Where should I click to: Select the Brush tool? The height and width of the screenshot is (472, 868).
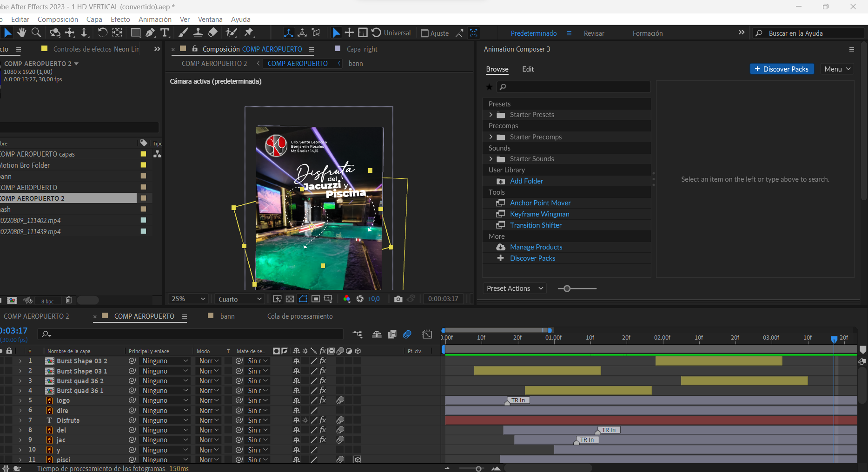point(183,33)
